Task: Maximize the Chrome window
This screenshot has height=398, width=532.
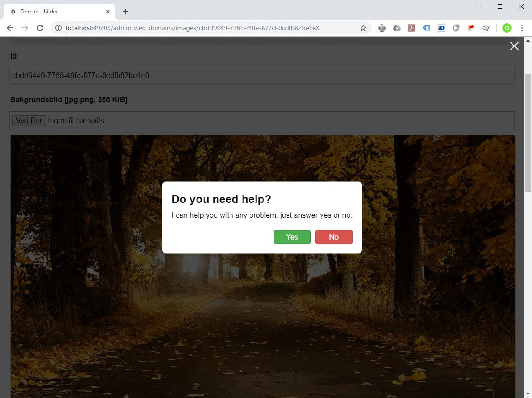Action: point(500,7)
